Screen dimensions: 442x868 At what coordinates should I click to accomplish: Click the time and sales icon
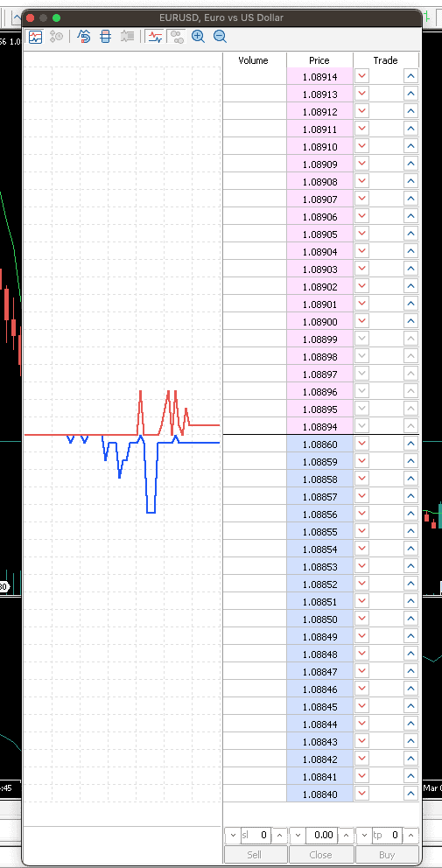[x=57, y=37]
